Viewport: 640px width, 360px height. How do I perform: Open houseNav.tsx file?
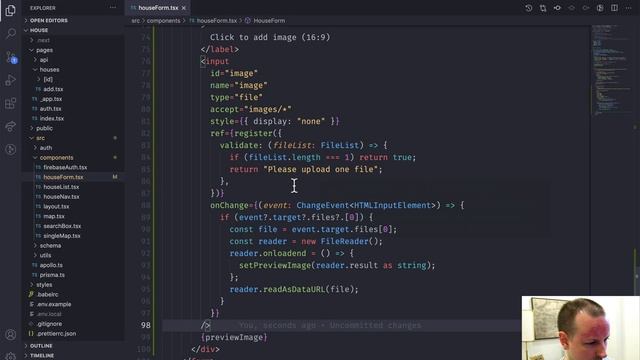(61, 197)
